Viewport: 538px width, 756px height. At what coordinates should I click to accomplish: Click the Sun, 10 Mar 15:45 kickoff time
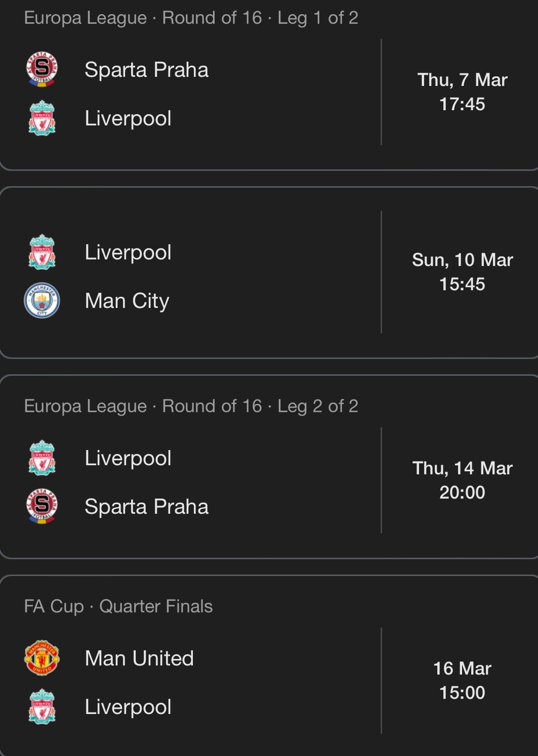click(462, 272)
